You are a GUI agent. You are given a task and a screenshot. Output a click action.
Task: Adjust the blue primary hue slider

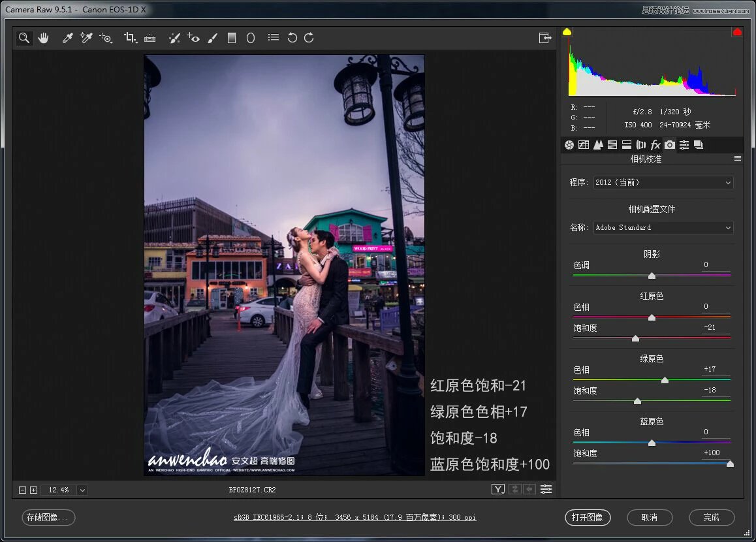point(652,443)
